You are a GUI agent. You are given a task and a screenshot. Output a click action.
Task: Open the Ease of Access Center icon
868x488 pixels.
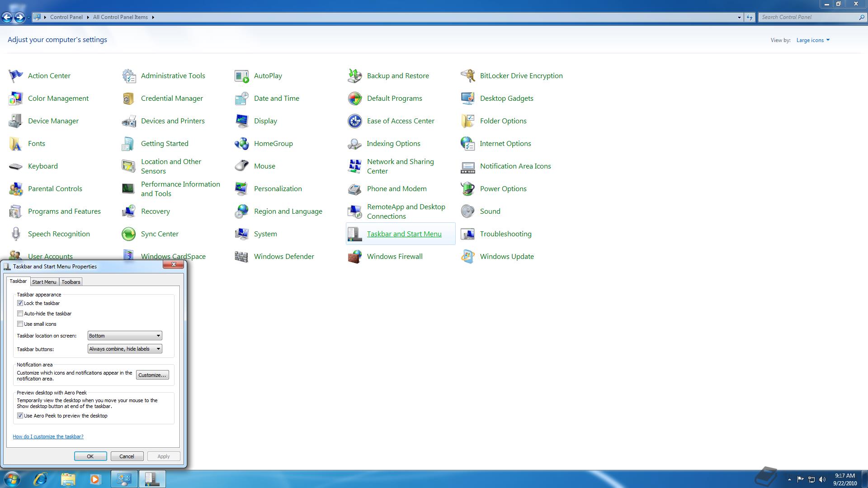pos(355,121)
